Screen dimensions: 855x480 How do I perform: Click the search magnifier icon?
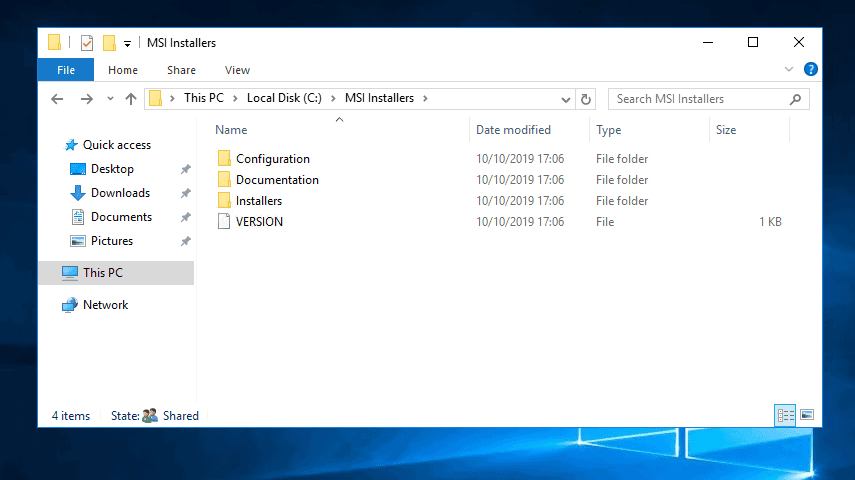tap(796, 99)
